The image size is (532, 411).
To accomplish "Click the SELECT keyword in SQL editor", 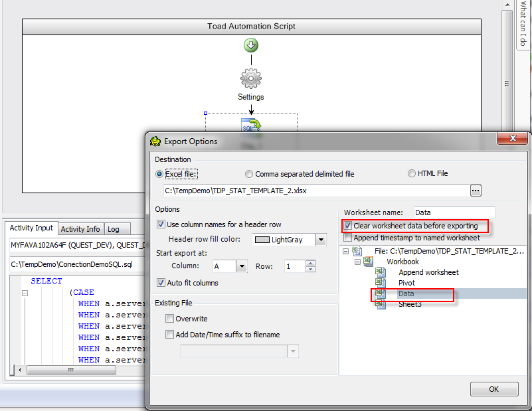I will coord(46,281).
